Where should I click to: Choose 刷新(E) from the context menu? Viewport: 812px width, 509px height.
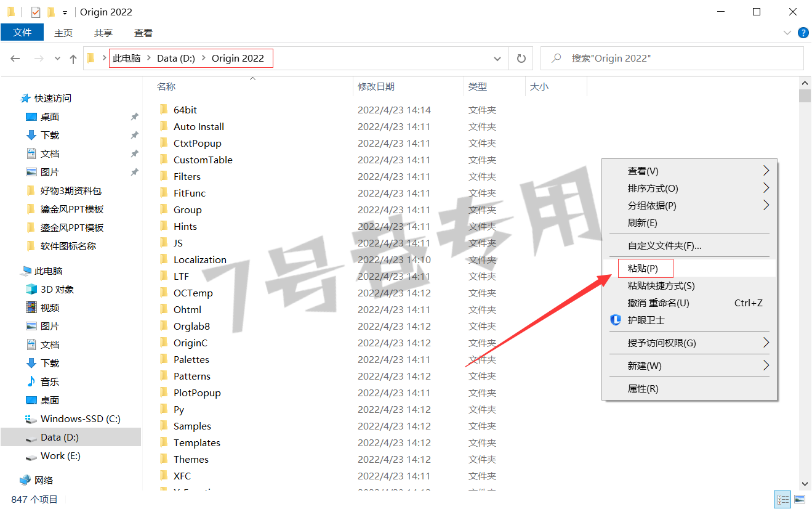[689, 223]
